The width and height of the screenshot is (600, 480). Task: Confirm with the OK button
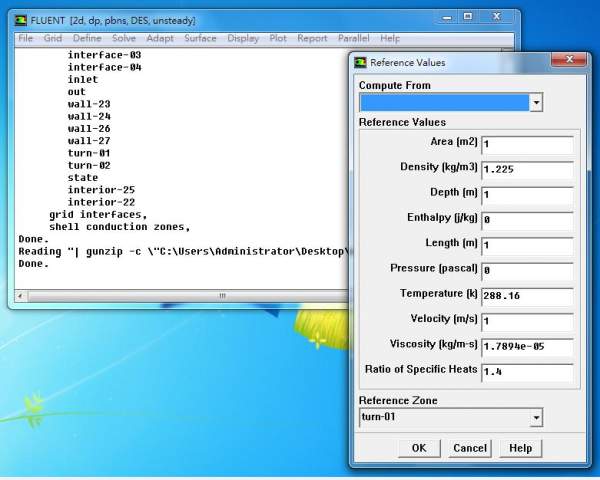point(419,448)
